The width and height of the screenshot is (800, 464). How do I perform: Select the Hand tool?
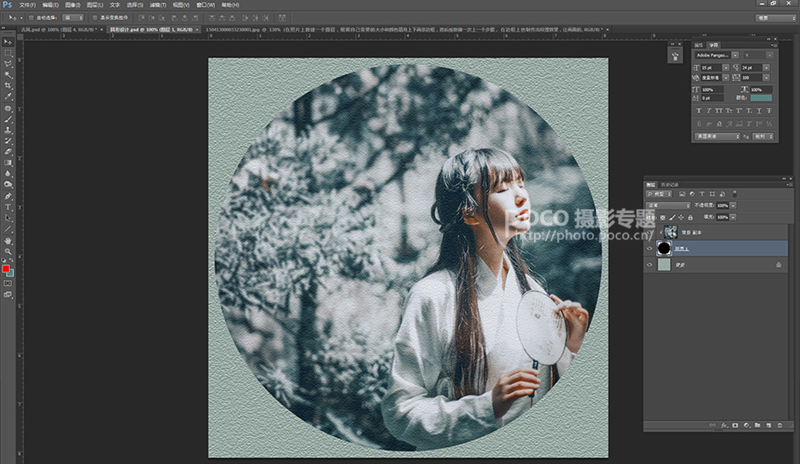coord(8,240)
